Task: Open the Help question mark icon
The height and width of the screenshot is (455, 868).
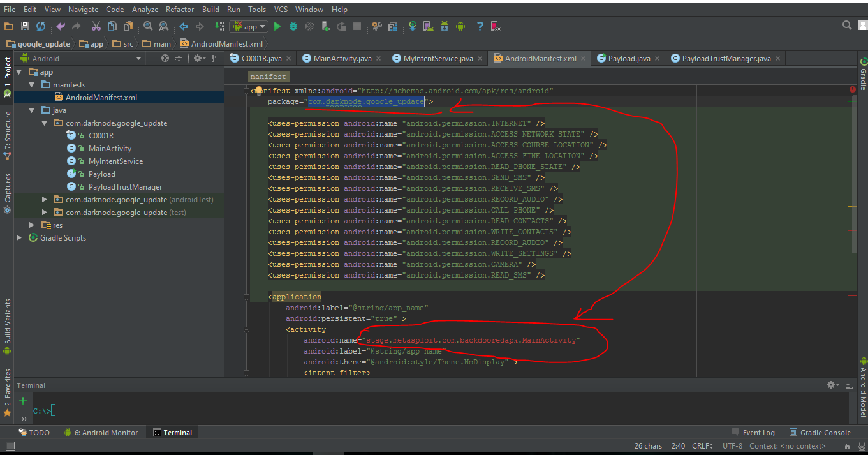Action: tap(479, 26)
